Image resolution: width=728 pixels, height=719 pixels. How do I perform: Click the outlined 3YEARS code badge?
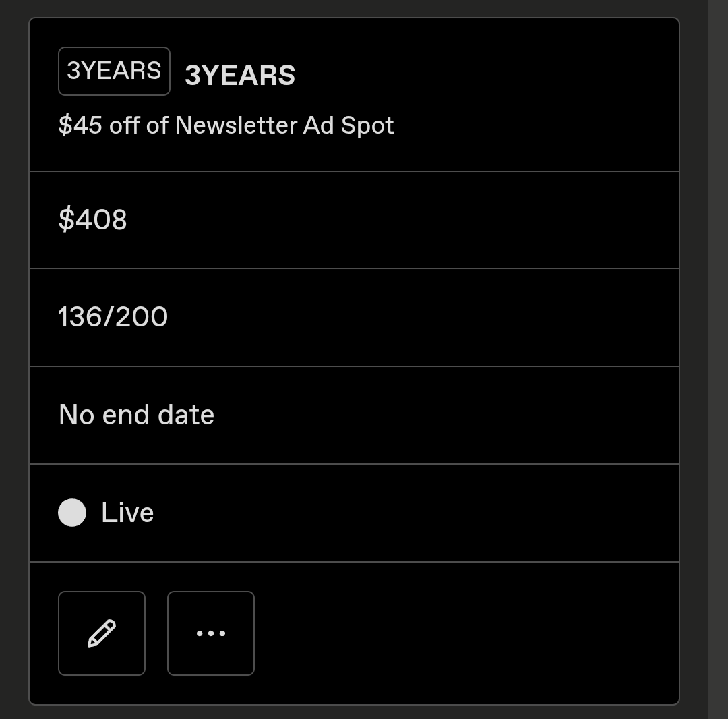pos(114,71)
